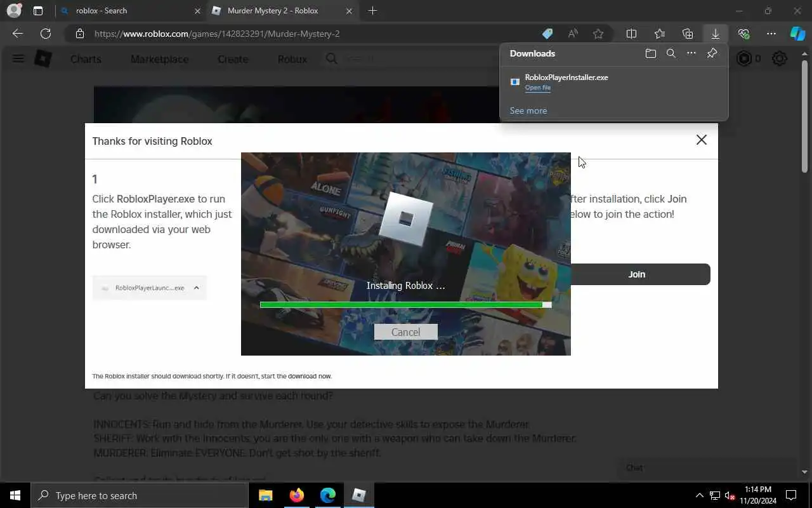Close the roblox - Search tab
Image resolution: width=812 pixels, height=508 pixels.
tap(197, 11)
